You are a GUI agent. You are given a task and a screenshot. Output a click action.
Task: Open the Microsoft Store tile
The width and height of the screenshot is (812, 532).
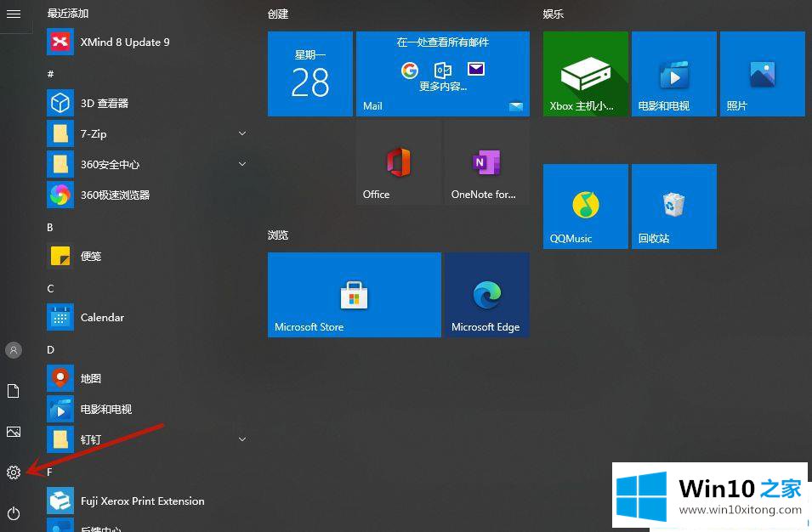[355, 295]
